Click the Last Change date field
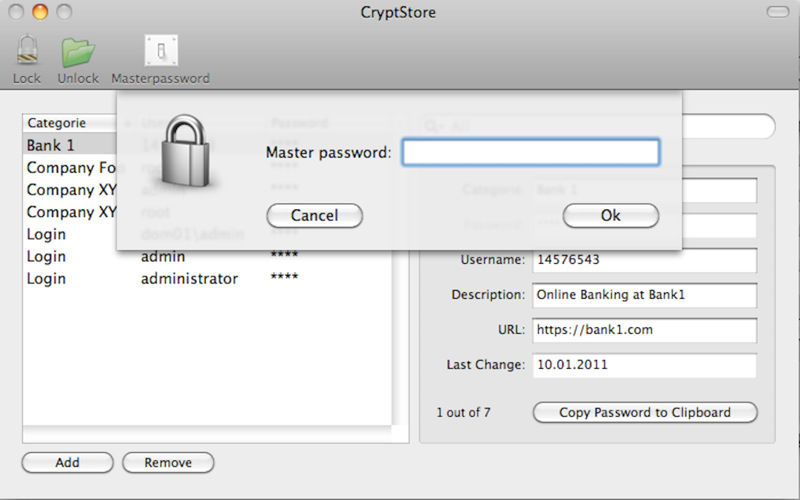 click(644, 365)
